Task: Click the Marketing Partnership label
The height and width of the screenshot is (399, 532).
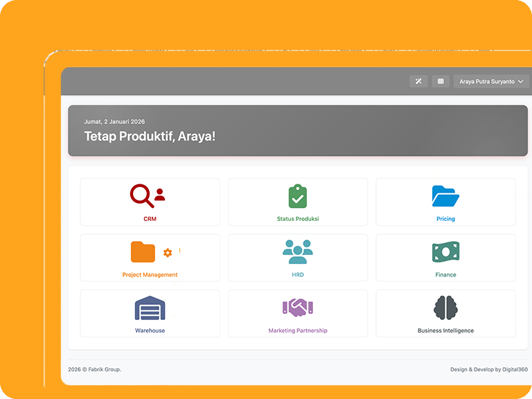Action: point(298,330)
